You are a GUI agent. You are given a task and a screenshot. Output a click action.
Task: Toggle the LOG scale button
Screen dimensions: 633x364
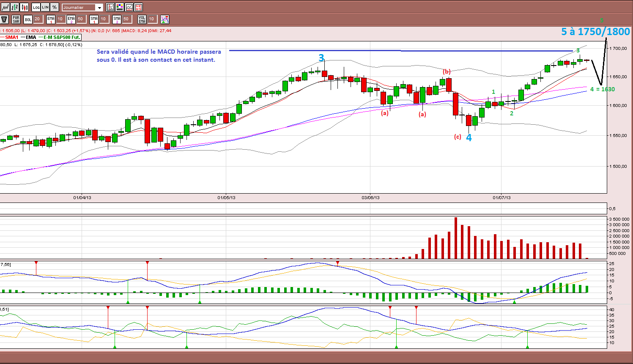pyautogui.click(x=36, y=7)
